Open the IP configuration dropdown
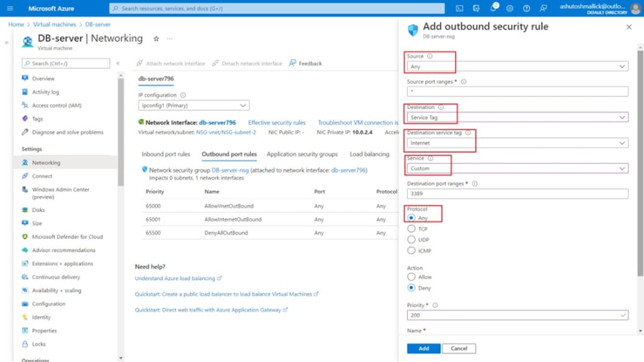 194,105
